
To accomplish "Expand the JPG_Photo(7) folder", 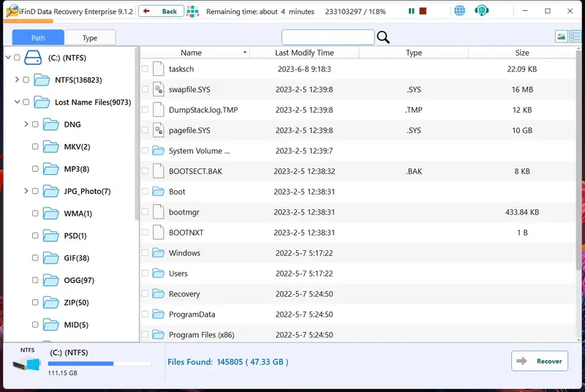I will coord(26,191).
